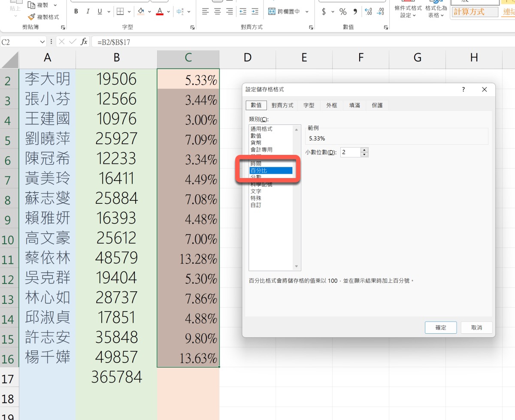Image resolution: width=515 pixels, height=420 pixels.
Task: Open the 跨欄置中 merge dropdown arrow
Action: coord(307,12)
